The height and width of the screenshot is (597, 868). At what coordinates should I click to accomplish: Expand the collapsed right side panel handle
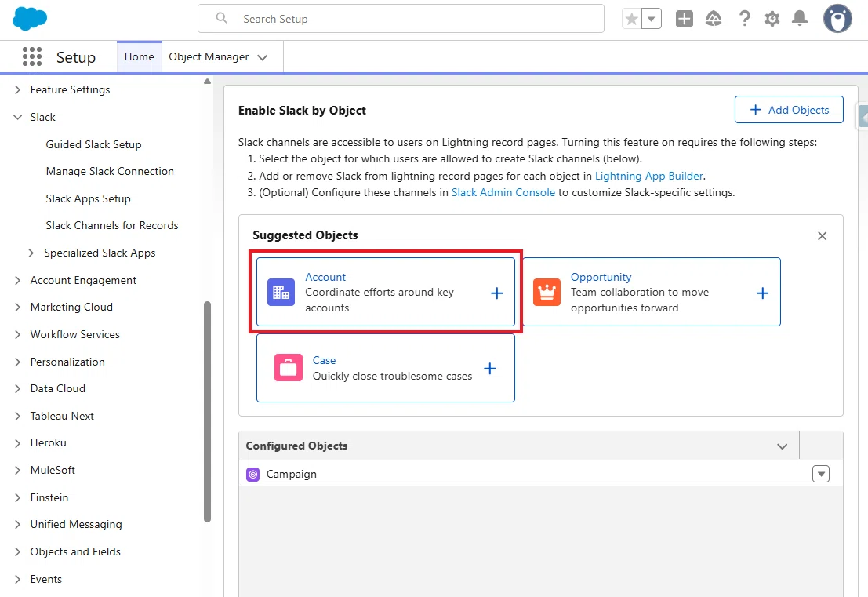point(863,116)
